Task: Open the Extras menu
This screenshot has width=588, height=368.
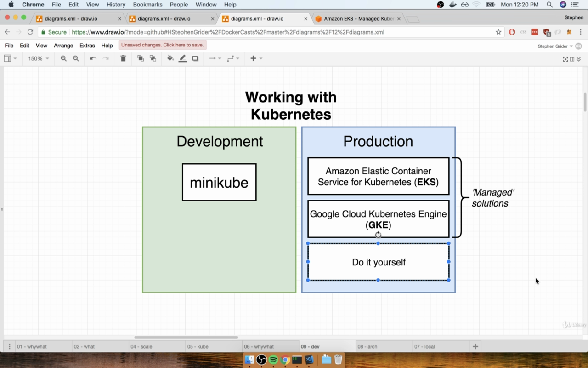Action: click(x=87, y=46)
